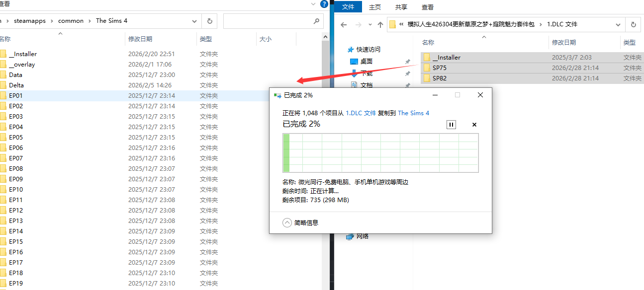Go up one folder level

(x=380, y=24)
